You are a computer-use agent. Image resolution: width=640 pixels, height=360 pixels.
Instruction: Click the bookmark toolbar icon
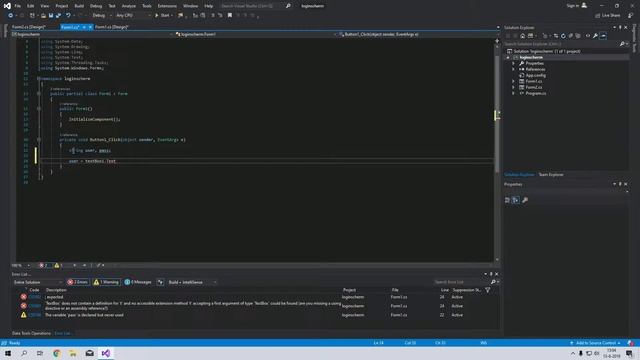(x=230, y=16)
